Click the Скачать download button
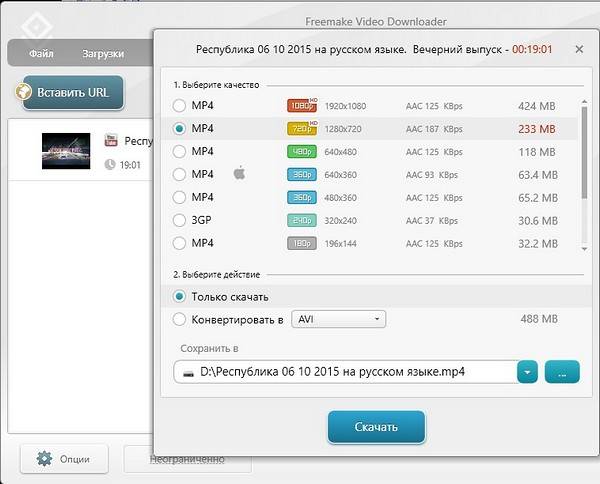Image resolution: width=600 pixels, height=484 pixels. 376,427
